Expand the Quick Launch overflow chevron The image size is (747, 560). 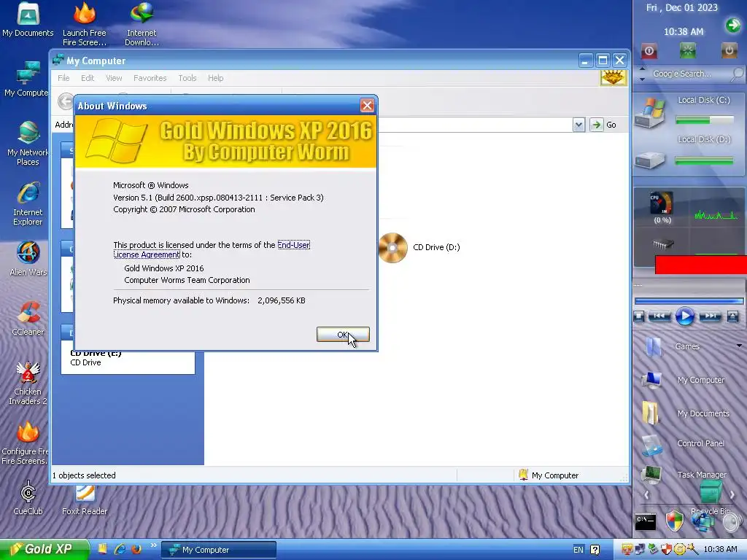pyautogui.click(x=153, y=545)
